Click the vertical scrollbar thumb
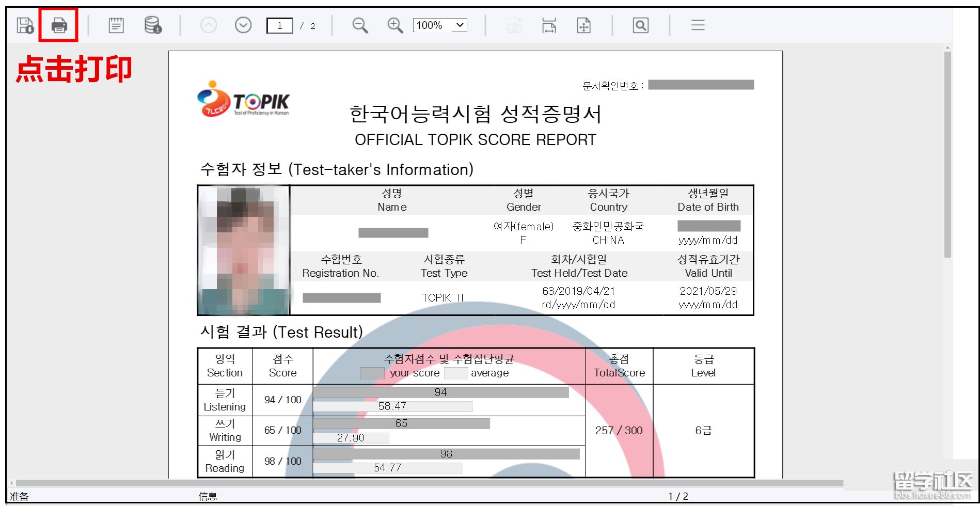 click(947, 155)
